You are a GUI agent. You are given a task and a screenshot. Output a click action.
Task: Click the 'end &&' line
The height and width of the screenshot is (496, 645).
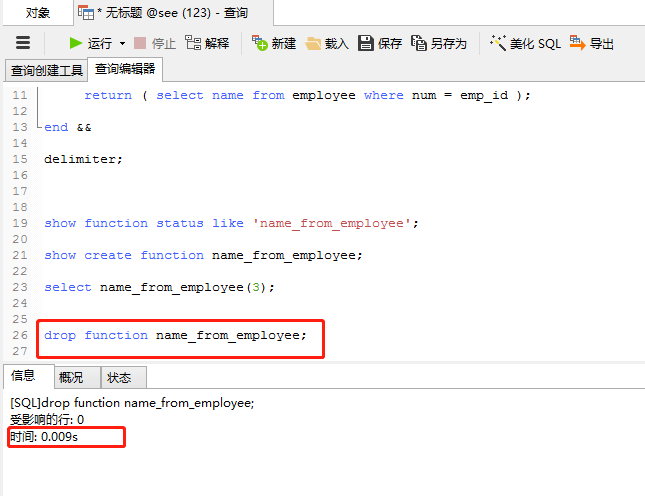pyautogui.click(x=68, y=127)
